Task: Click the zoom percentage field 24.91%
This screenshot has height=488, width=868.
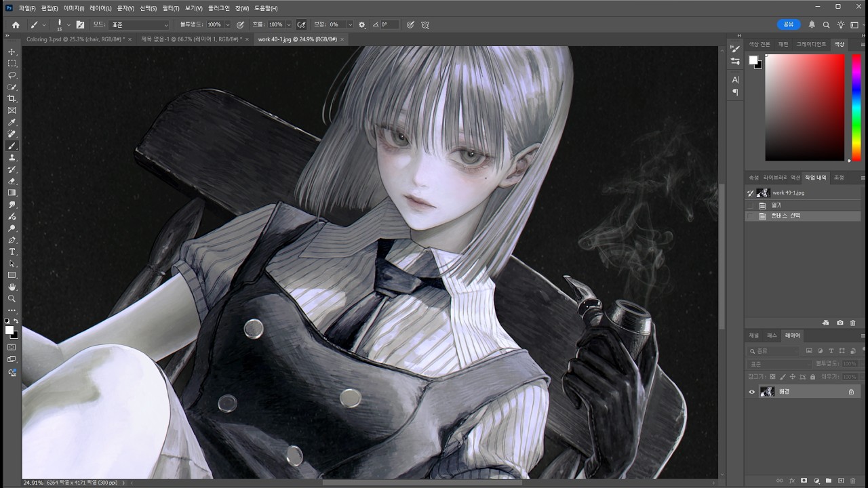Action: [33, 483]
